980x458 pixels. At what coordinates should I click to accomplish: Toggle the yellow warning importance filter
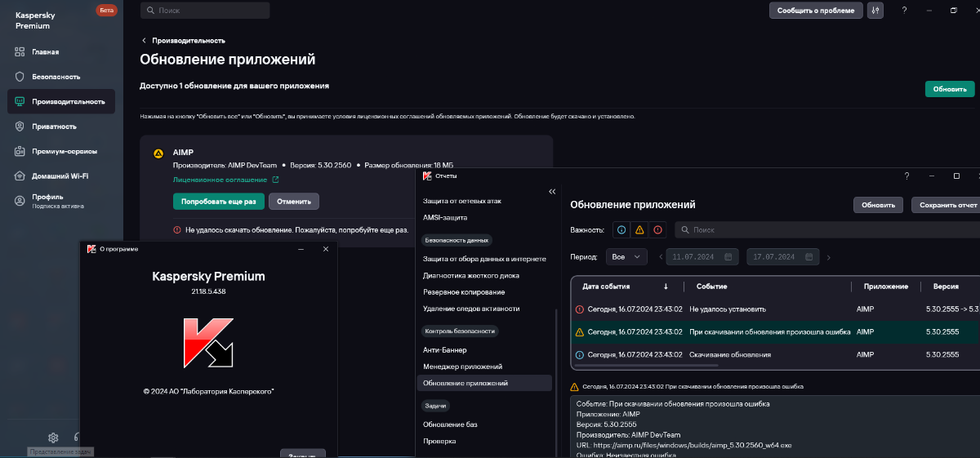(639, 230)
